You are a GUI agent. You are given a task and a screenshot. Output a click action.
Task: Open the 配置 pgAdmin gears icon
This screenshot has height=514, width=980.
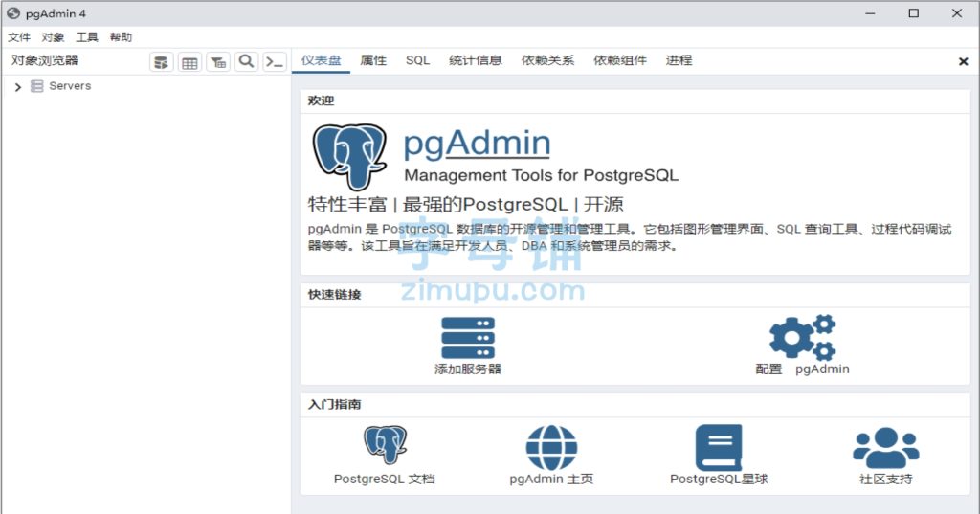tap(802, 337)
